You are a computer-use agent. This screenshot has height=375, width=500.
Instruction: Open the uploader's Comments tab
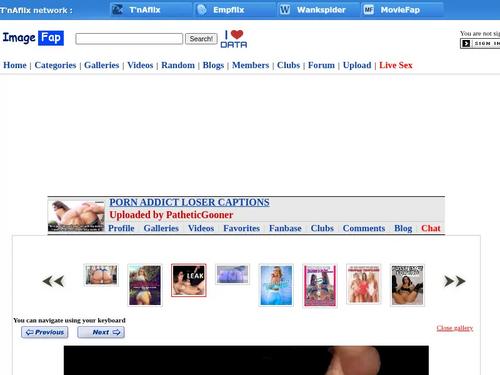[x=364, y=228]
